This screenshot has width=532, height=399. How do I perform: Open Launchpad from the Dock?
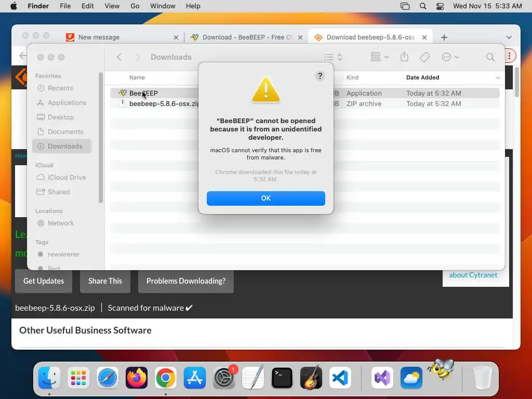coord(78,378)
